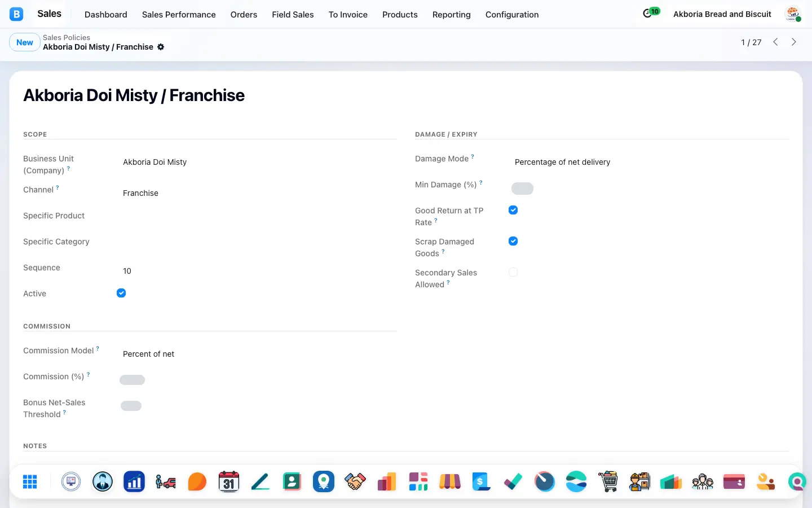Open the blue bar chart app icon
The height and width of the screenshot is (508, 812).
point(134,481)
